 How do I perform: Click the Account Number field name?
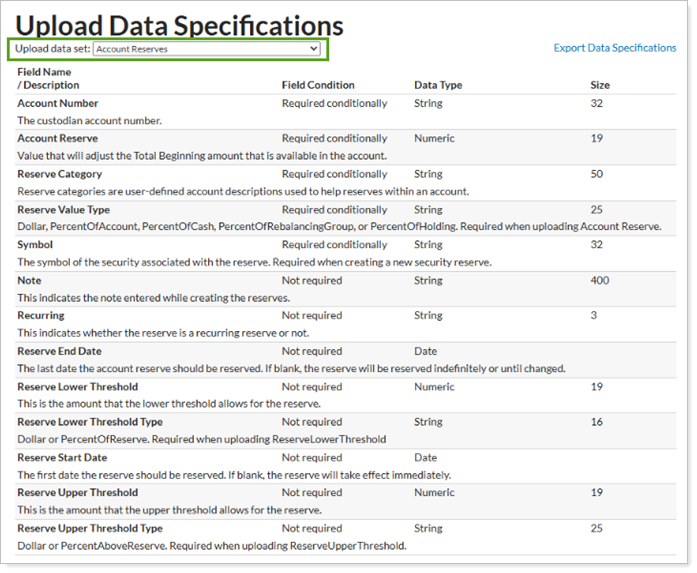58,103
